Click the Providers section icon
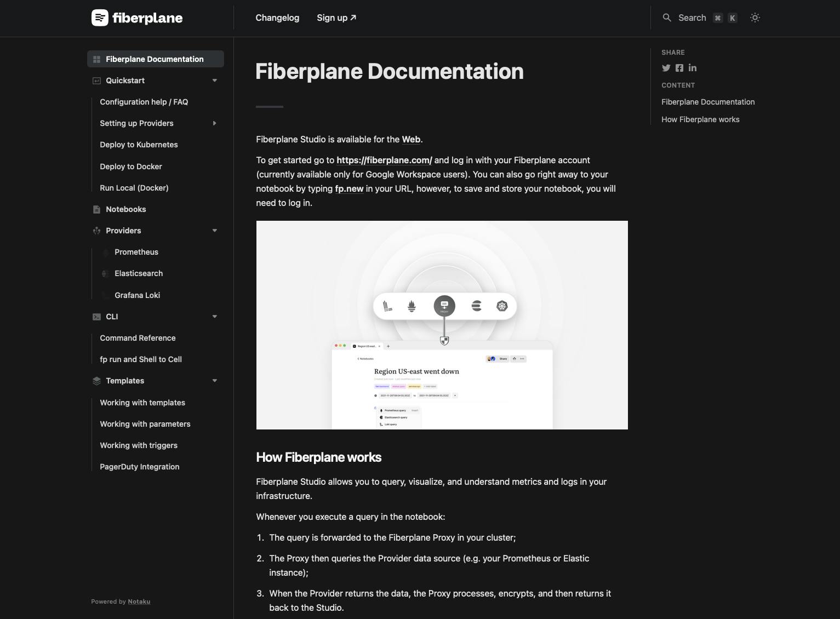840x619 pixels. tap(96, 231)
